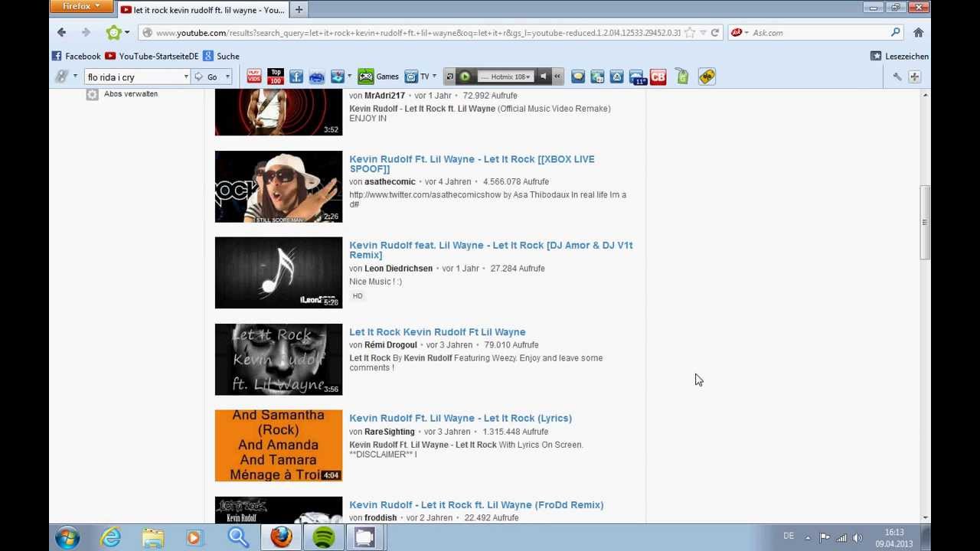
Task: Expand the Go button dropdown arrow
Action: point(227,77)
